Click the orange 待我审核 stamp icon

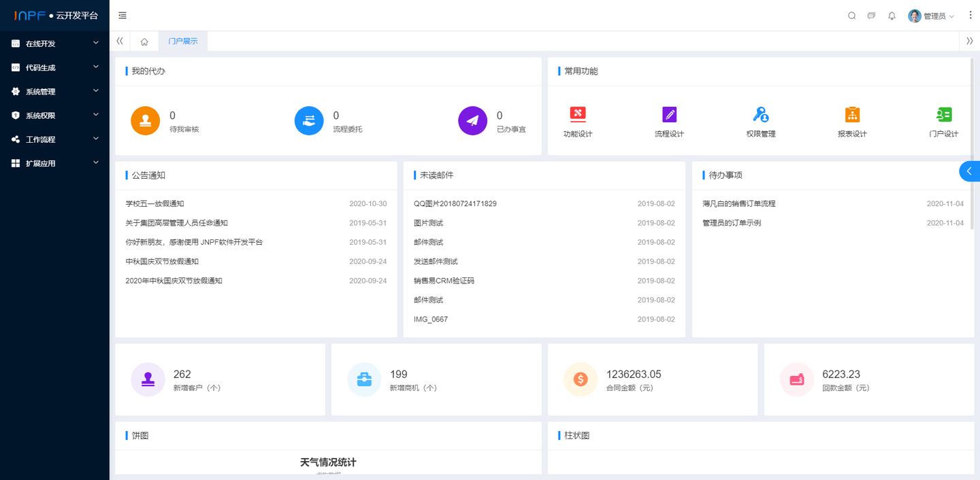click(145, 121)
